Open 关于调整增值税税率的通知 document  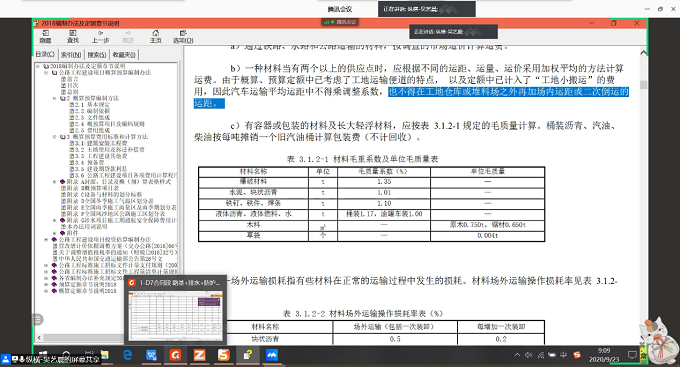pos(118,252)
